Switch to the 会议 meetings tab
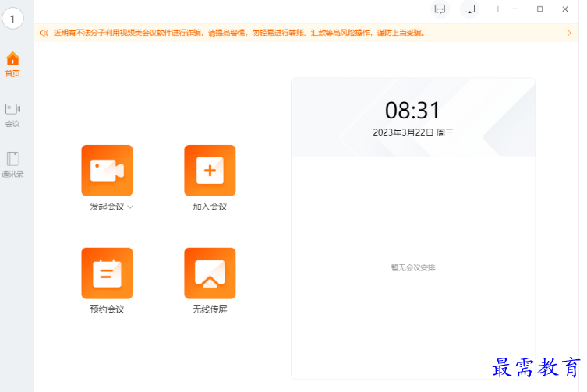The height and width of the screenshot is (392, 587). coord(12,115)
